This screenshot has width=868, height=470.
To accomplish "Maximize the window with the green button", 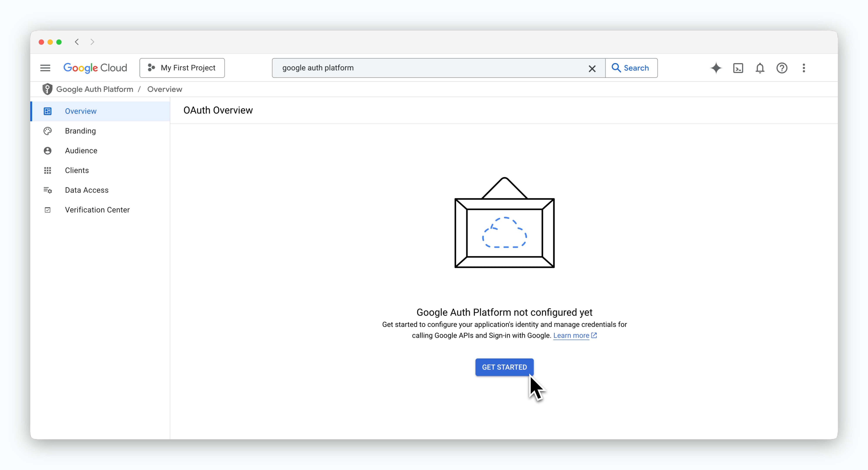I will [59, 42].
